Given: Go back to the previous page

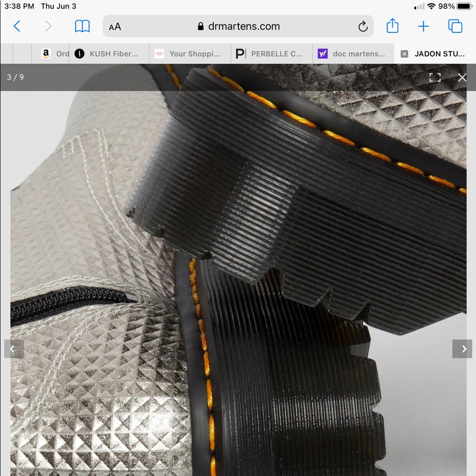Looking at the screenshot, I should (17, 26).
